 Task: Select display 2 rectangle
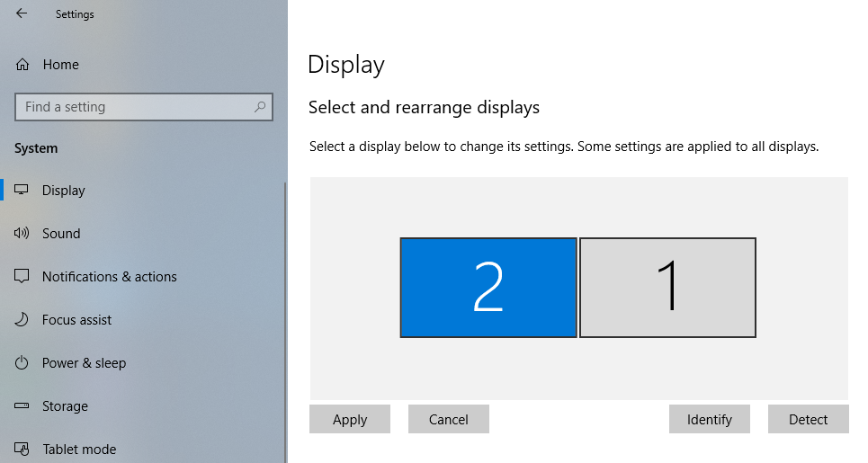(488, 288)
